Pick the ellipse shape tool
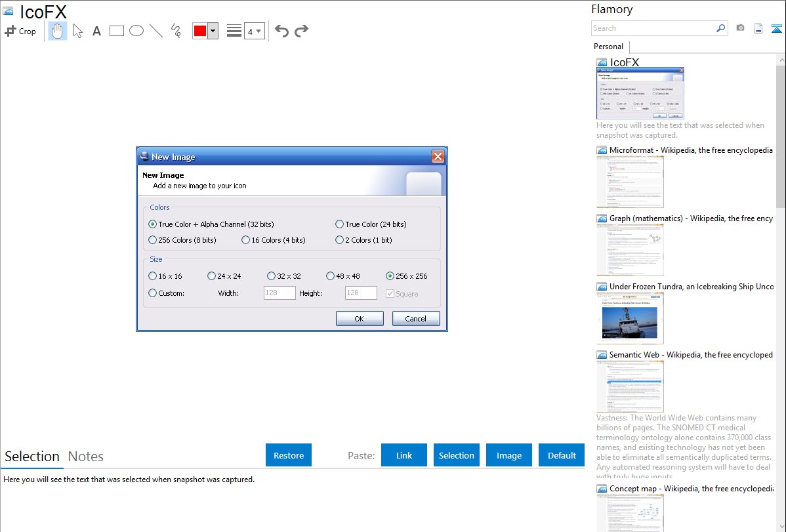Screen dimensions: 786x532 tap(136, 31)
